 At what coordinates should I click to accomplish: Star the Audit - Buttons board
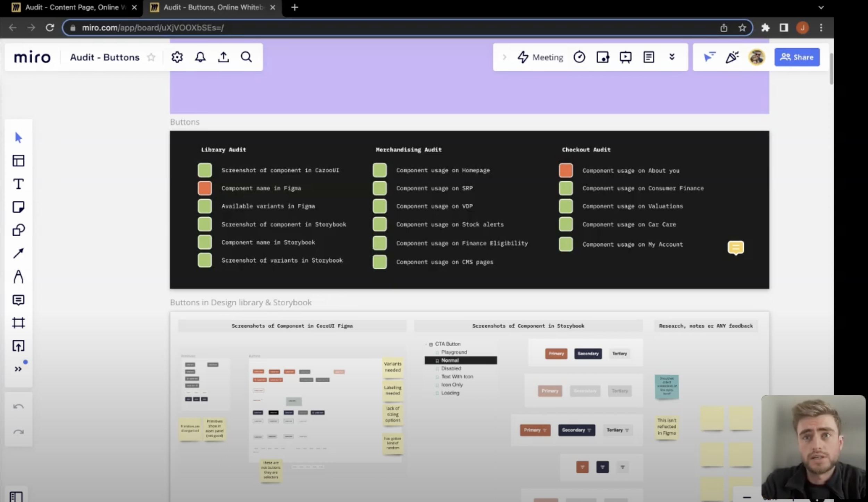click(151, 57)
